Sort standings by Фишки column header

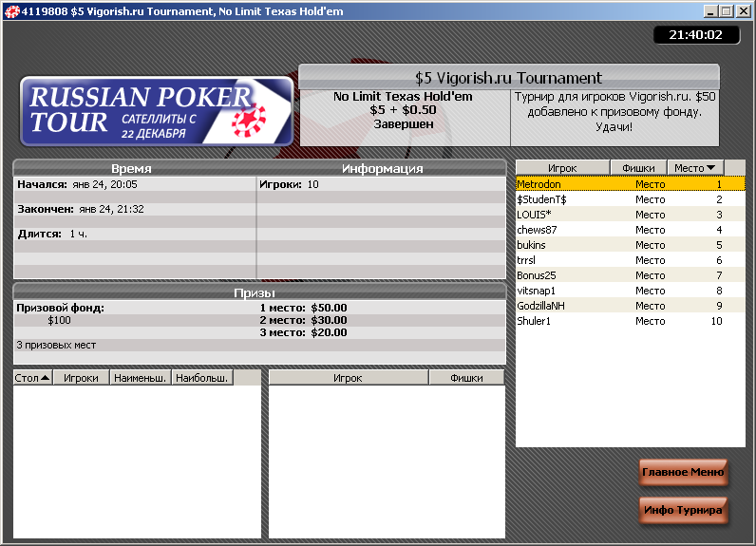638,168
